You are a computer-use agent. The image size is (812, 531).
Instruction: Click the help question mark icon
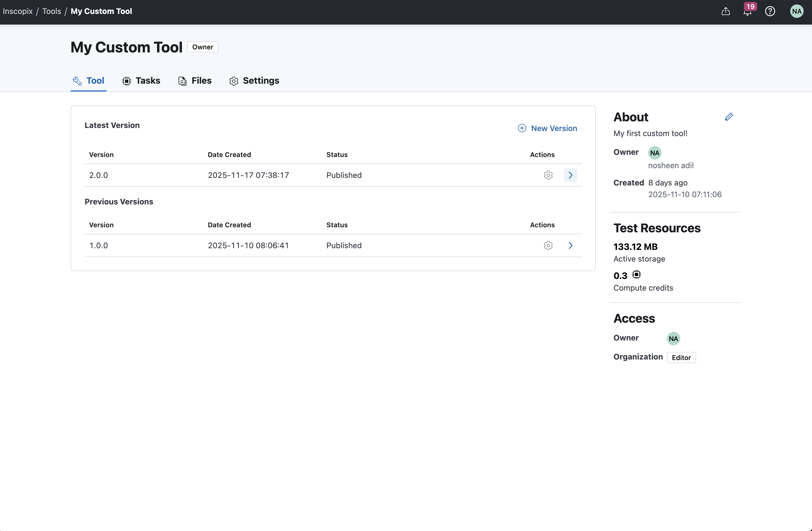(x=770, y=11)
